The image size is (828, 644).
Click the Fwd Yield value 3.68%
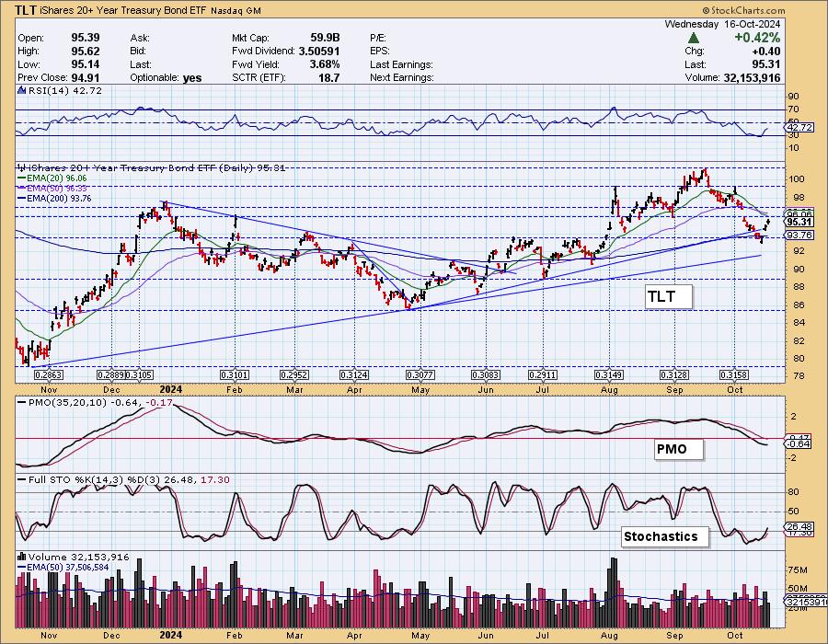click(323, 64)
